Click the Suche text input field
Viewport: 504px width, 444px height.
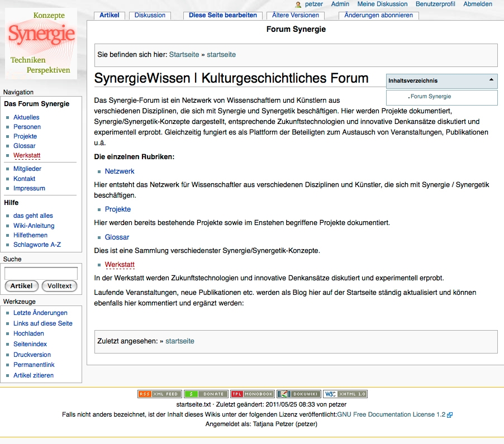(41, 273)
